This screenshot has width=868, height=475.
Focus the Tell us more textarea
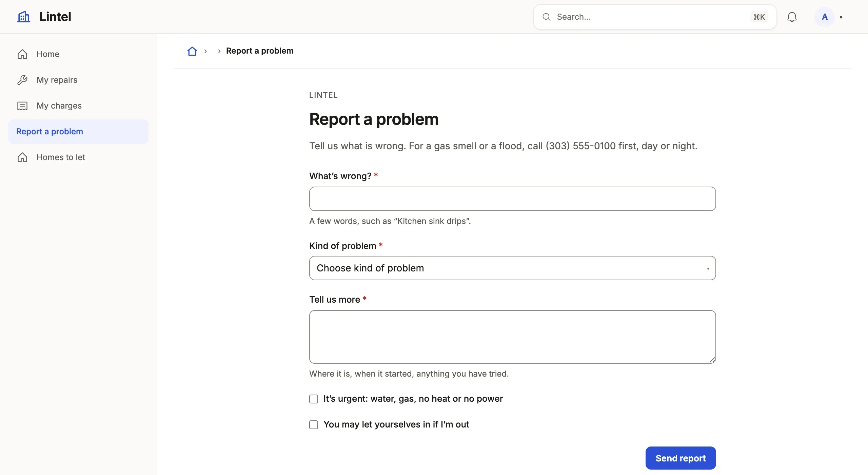pos(512,337)
